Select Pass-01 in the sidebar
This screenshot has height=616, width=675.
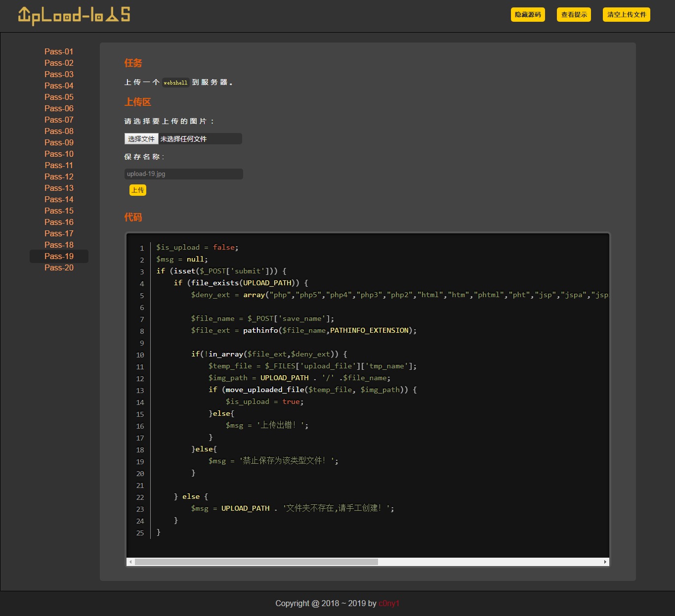[59, 51]
